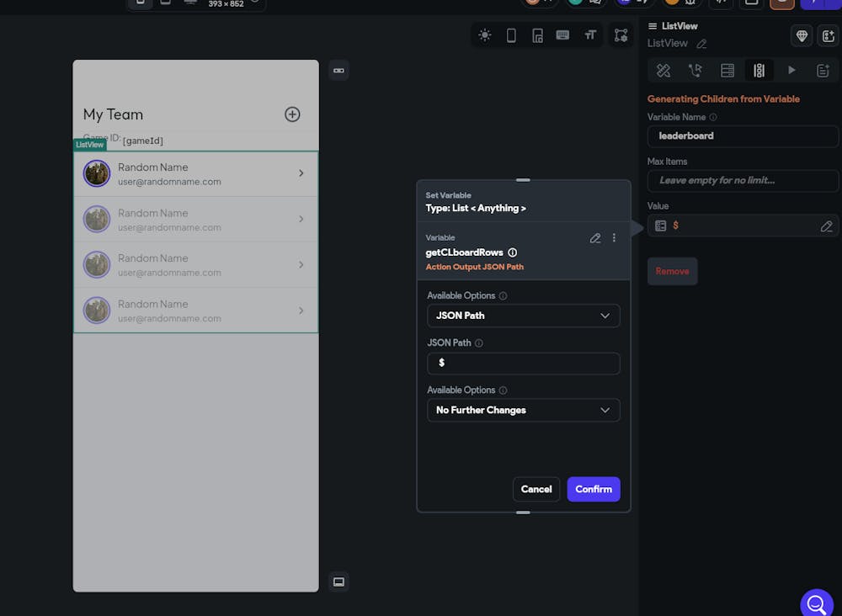Toggle the on-screen keyboard preview icon

[563, 35]
